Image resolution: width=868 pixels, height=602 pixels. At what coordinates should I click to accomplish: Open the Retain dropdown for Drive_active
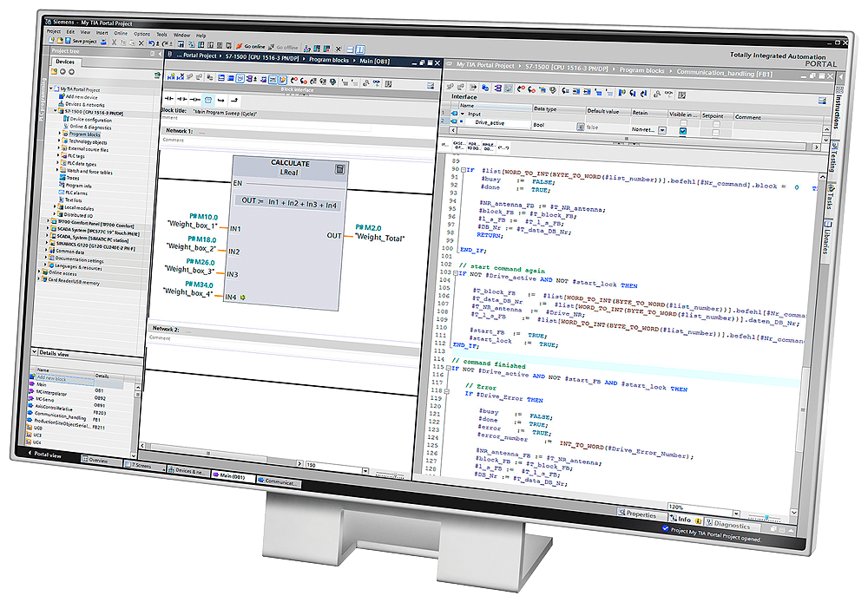point(662,130)
